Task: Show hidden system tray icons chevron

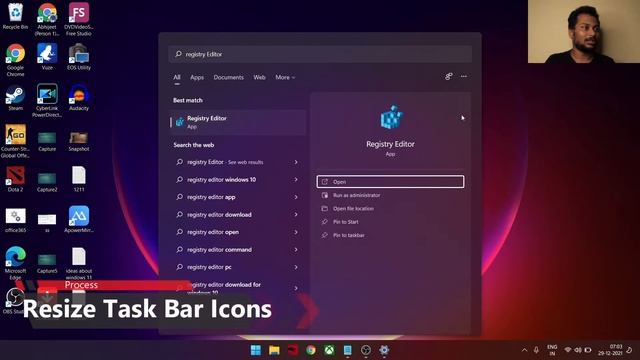Action: pyautogui.click(x=524, y=350)
